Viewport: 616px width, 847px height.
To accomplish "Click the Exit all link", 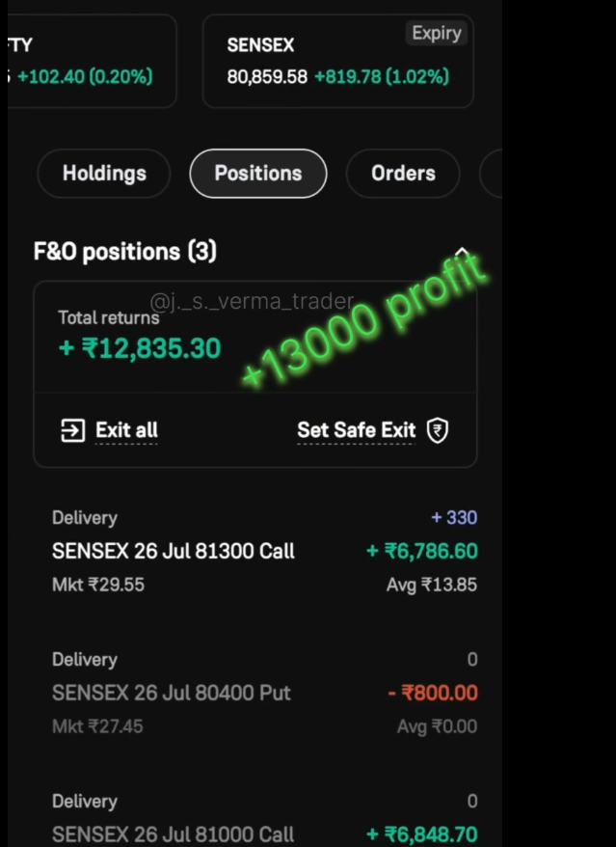I will [x=126, y=430].
